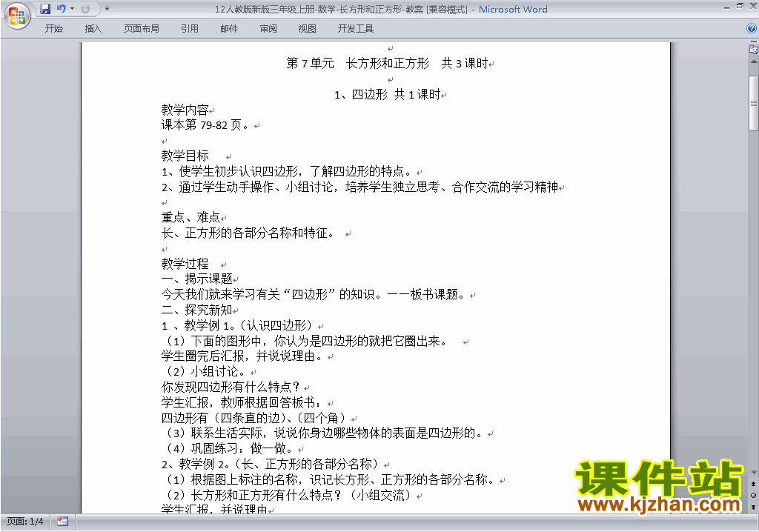Click the Previous Page double-arrow button
The width and height of the screenshot is (759, 532).
click(x=753, y=484)
